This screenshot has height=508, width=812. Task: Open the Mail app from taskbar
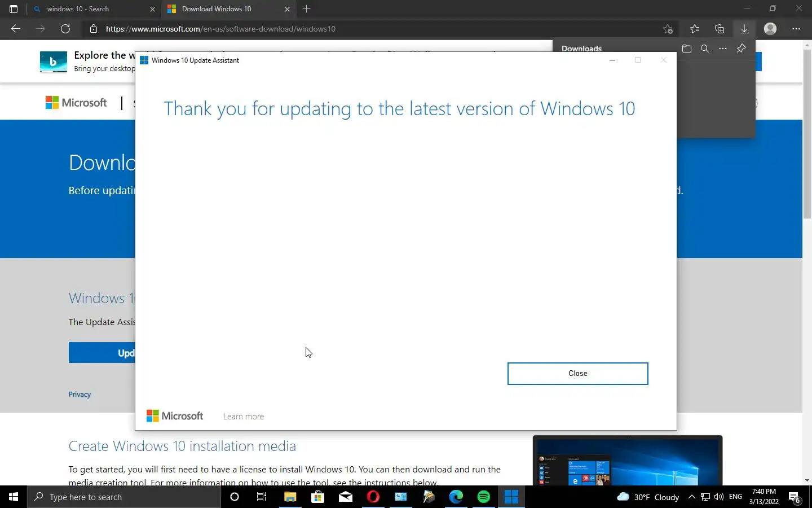[x=345, y=497]
